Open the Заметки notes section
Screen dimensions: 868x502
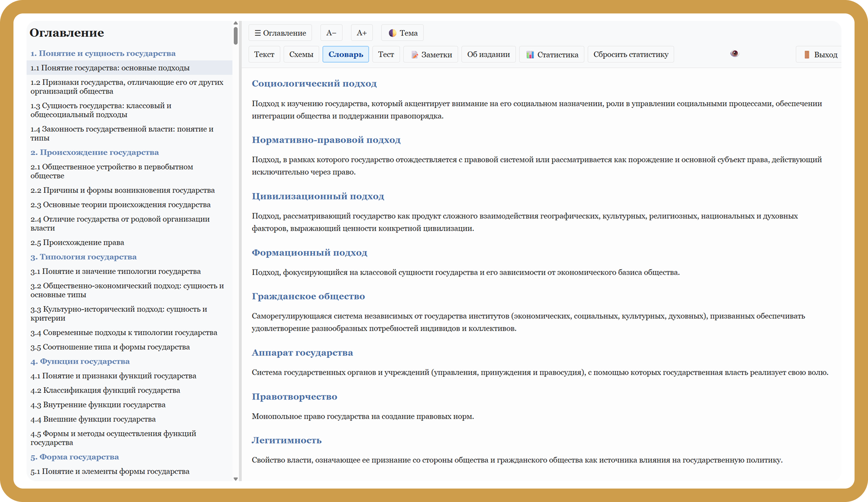(x=430, y=55)
